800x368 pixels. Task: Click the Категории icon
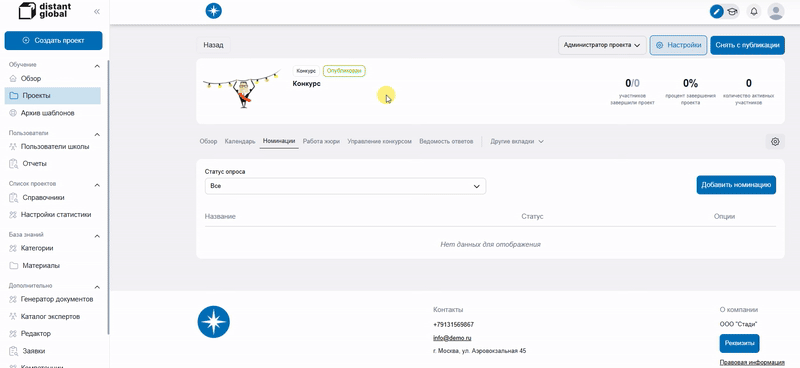tap(13, 248)
